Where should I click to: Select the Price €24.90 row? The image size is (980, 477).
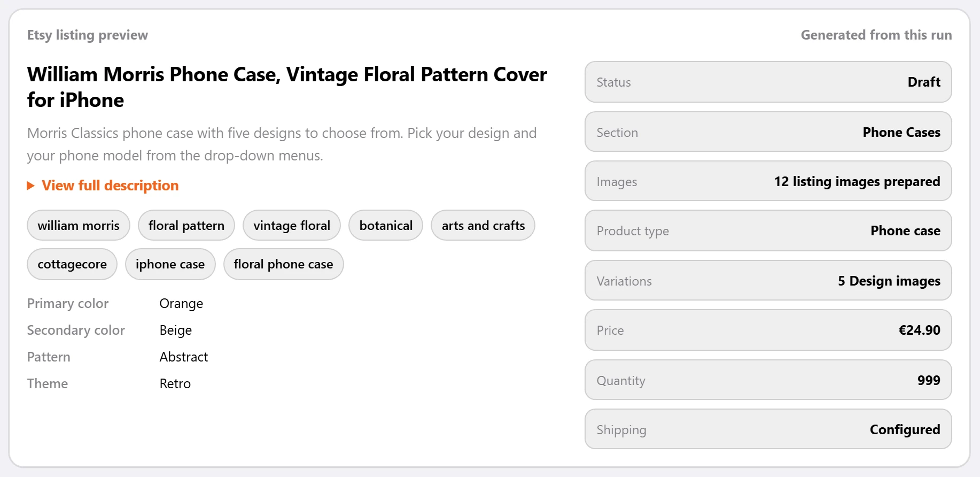coord(768,330)
